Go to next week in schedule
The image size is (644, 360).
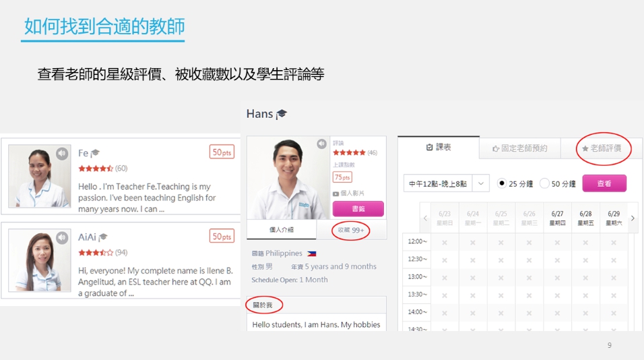(633, 218)
